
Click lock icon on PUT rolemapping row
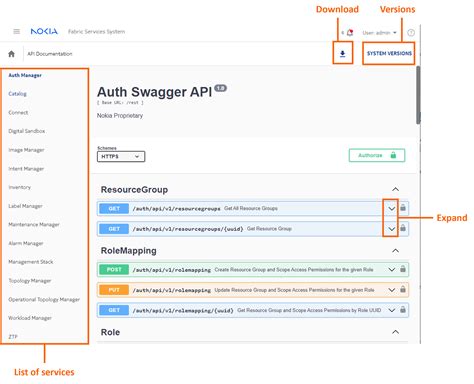[403, 289]
